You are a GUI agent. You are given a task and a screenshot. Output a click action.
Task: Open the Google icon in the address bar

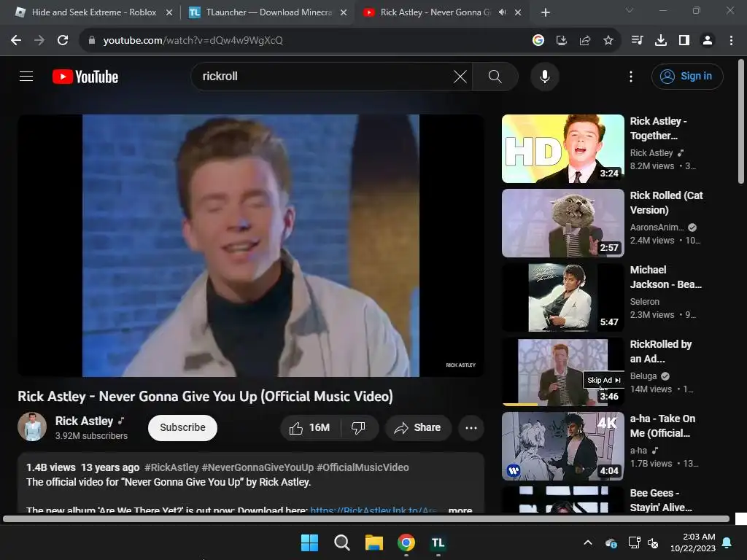point(538,41)
